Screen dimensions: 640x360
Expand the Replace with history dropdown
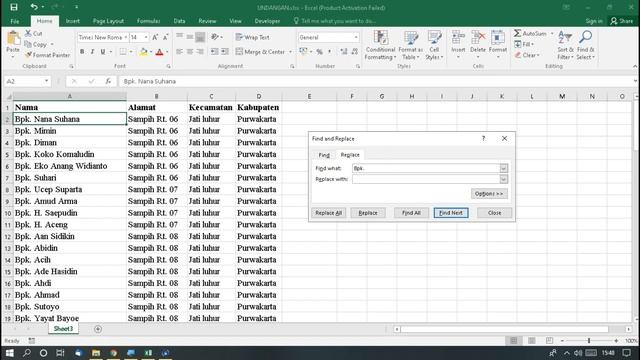(x=503, y=179)
